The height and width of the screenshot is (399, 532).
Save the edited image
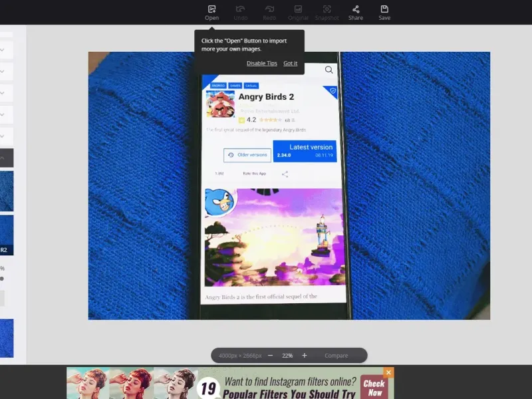click(384, 13)
